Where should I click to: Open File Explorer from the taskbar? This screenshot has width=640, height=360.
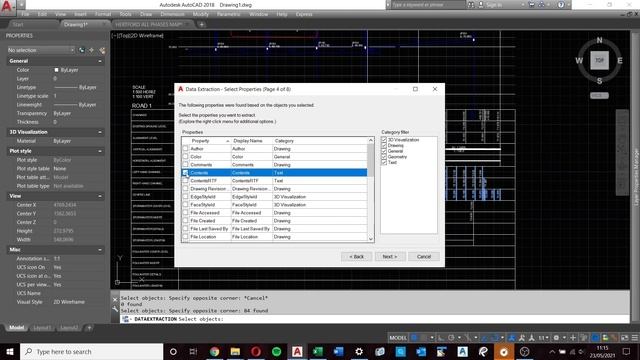(x=235, y=351)
